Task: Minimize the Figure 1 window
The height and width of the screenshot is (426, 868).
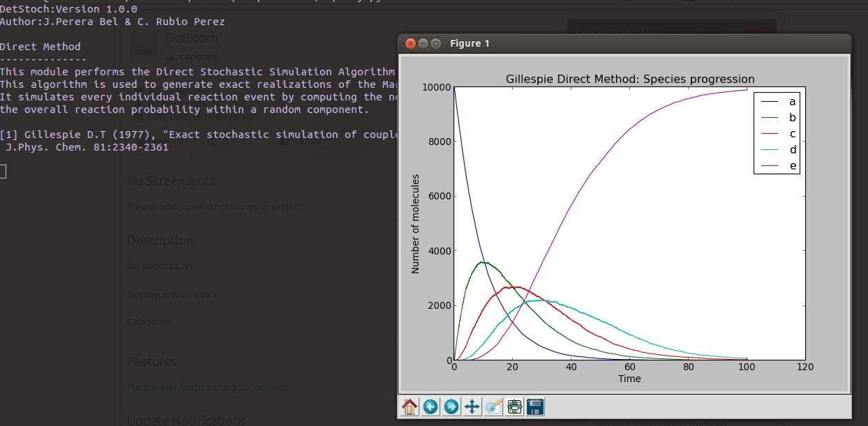Action: point(424,43)
